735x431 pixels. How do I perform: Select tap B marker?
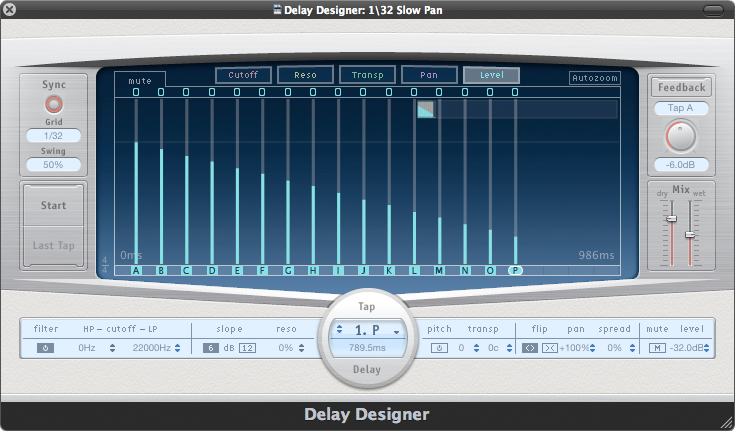(x=161, y=271)
